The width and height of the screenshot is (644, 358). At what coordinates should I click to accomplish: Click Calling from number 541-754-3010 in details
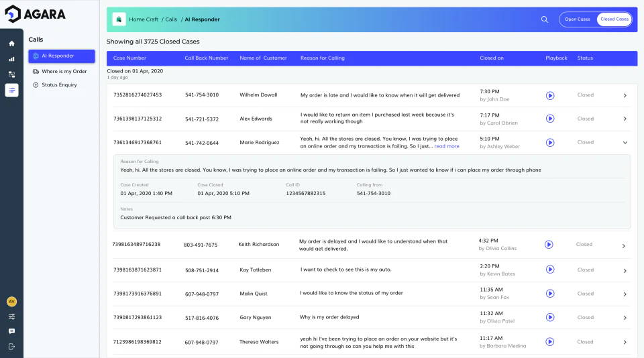point(374,193)
